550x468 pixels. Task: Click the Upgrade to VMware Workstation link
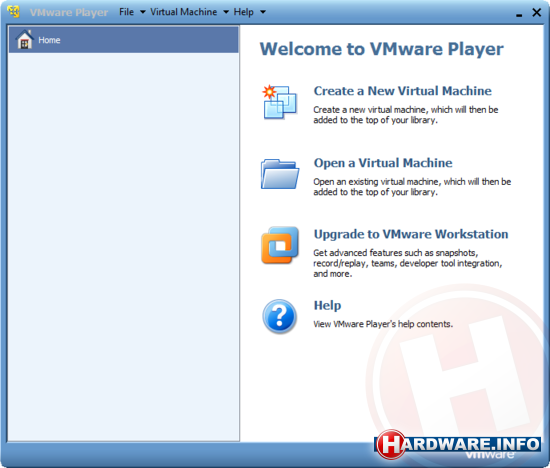411,234
